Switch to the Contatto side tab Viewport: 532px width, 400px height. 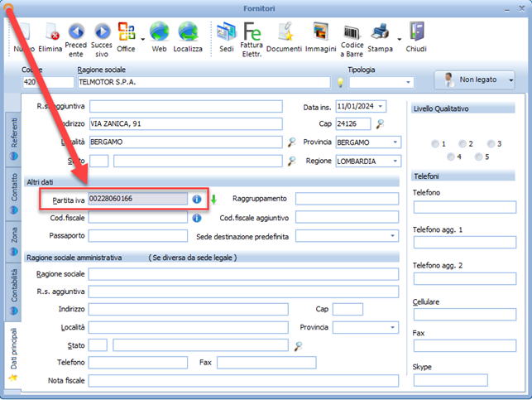pos(13,194)
